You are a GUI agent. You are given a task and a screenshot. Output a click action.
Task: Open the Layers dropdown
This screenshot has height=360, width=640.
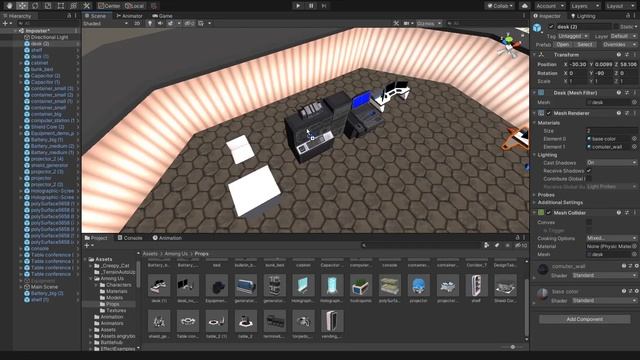(x=585, y=6)
